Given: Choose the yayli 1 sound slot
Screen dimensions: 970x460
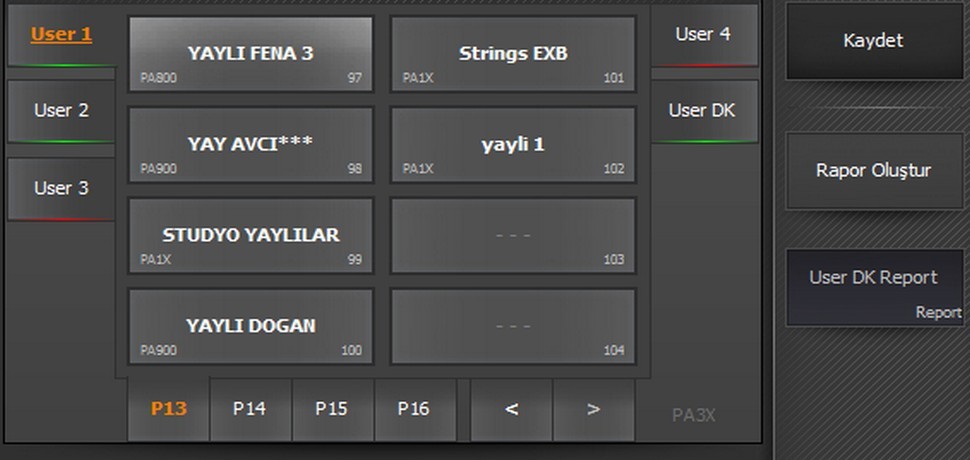Looking at the screenshot, I should 513,145.
